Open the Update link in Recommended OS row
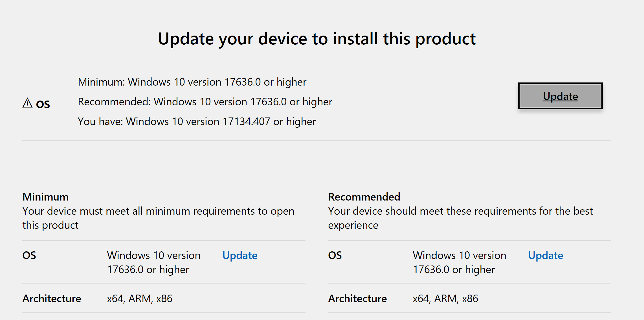644x320 pixels. click(546, 255)
